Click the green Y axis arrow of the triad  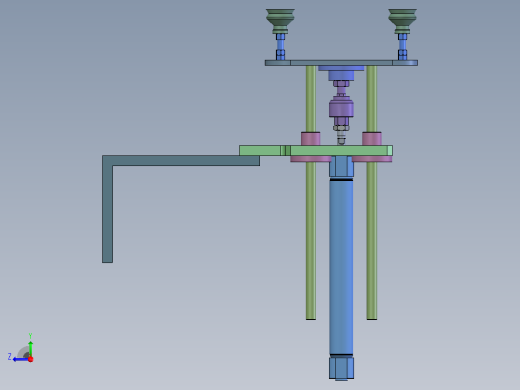[x=30, y=348]
